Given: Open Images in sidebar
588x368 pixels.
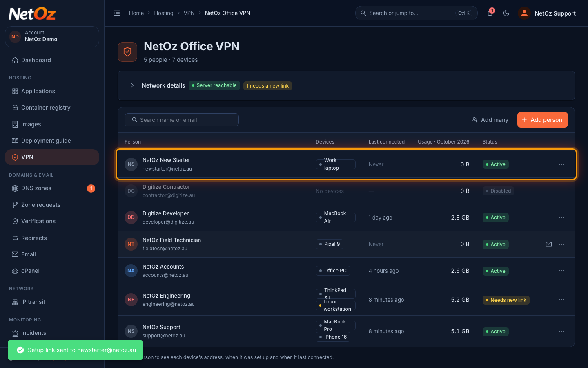Looking at the screenshot, I should point(52,124).
